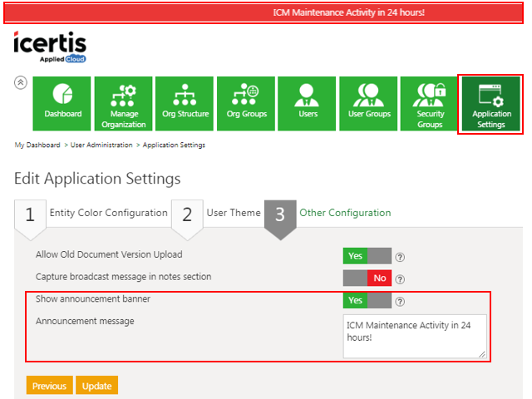Toggle Allow Old Document Version Upload switch
This screenshot has width=532, height=399.
tap(367, 256)
